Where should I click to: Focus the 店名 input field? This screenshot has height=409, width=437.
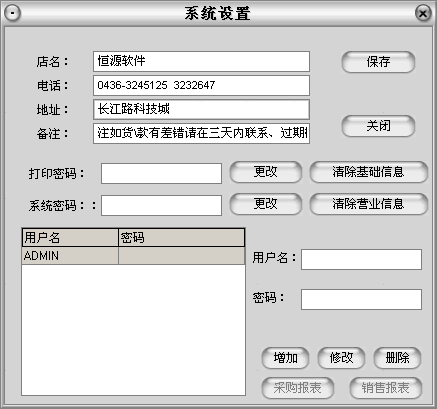point(202,61)
